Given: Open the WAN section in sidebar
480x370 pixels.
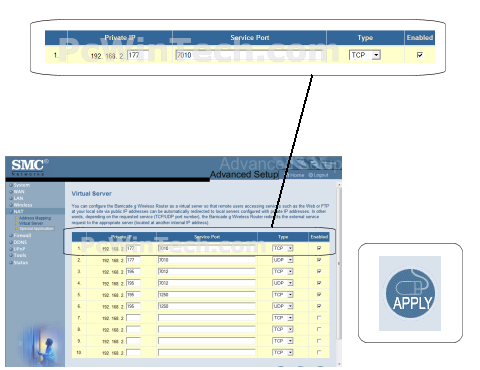Looking at the screenshot, I should pyautogui.click(x=19, y=192).
